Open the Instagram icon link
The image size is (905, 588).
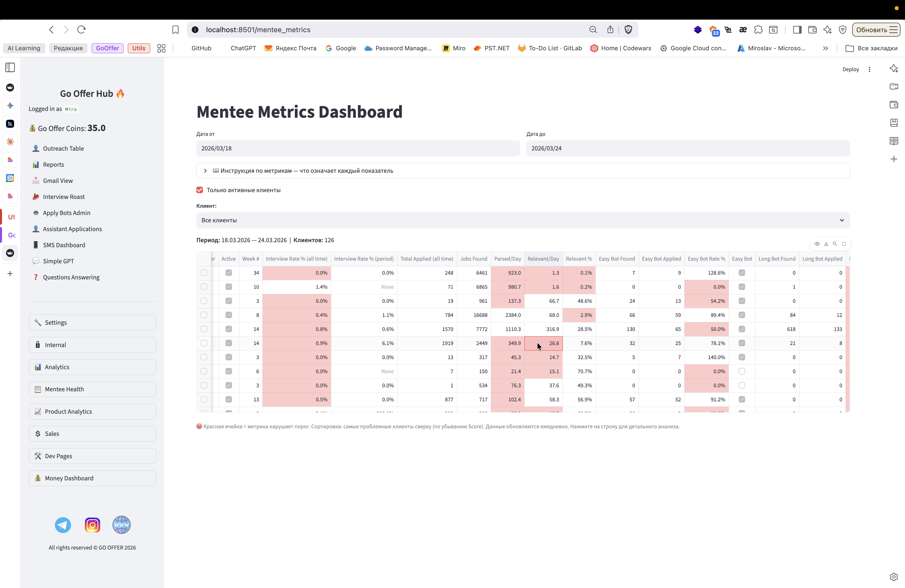point(93,525)
